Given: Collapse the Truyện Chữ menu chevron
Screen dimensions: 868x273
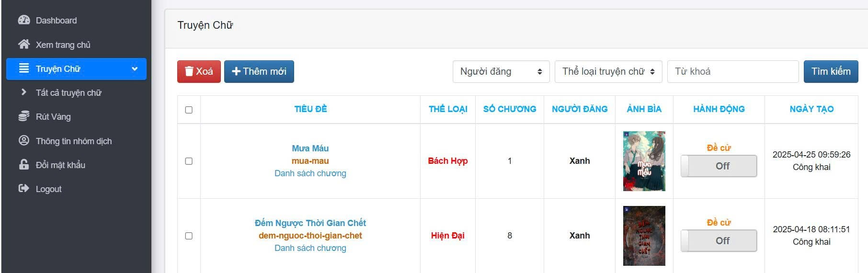Looking at the screenshot, I should coord(135,69).
